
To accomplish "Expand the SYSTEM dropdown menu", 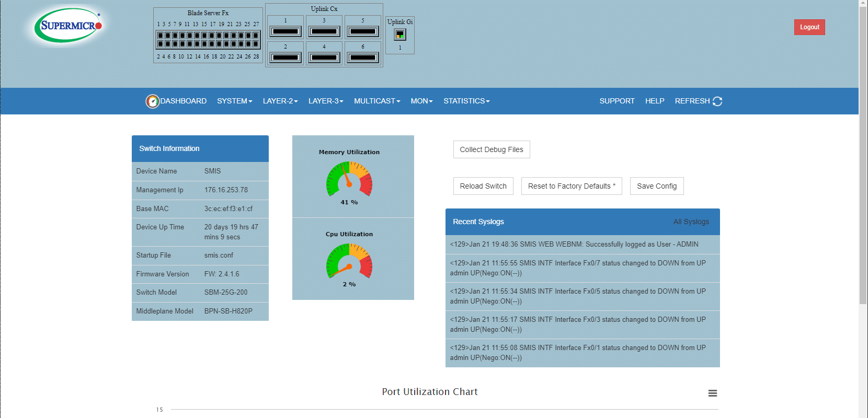I will pyautogui.click(x=235, y=101).
